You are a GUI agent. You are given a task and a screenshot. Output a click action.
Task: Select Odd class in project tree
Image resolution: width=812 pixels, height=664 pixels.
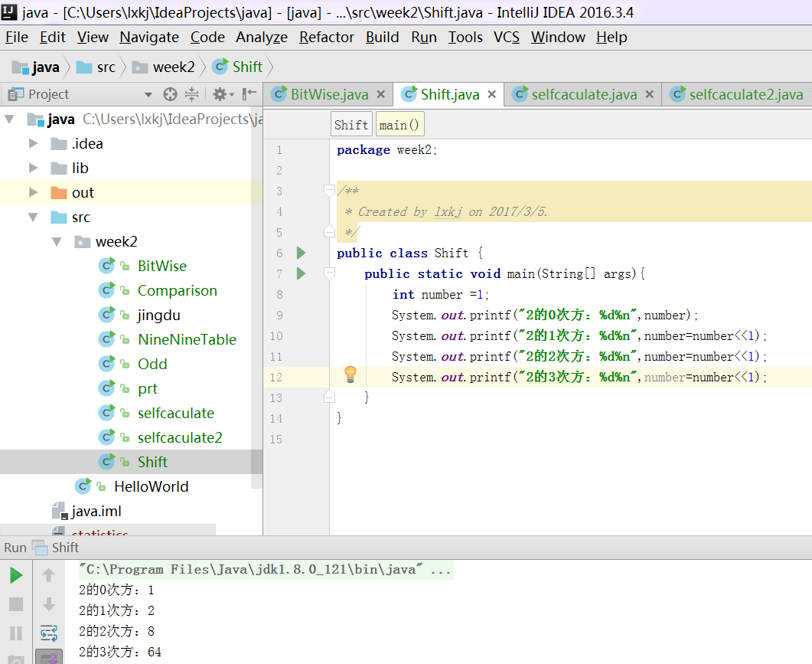tap(152, 364)
